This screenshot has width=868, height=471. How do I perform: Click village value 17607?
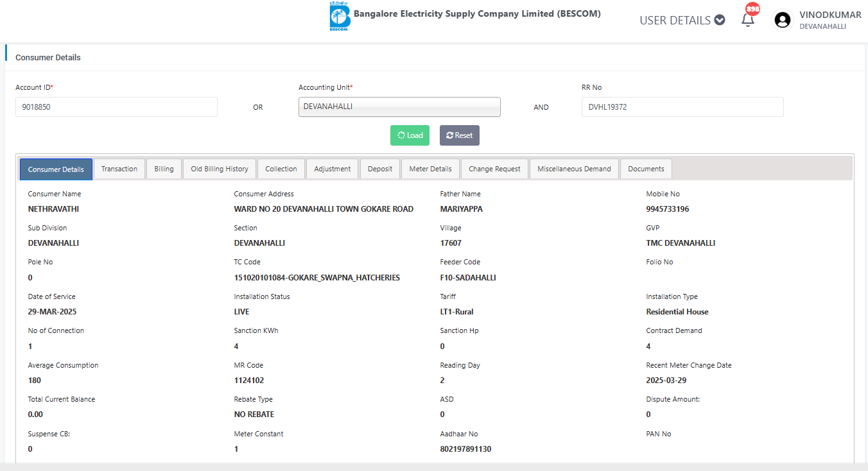(x=451, y=243)
